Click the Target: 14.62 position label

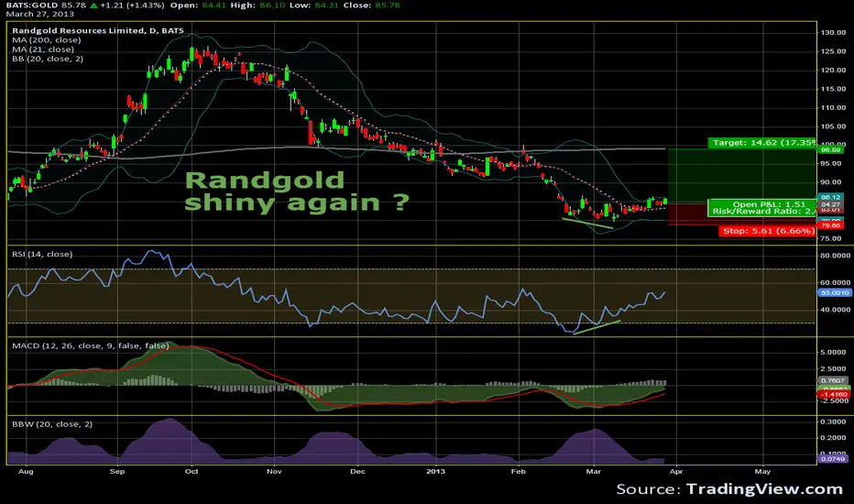pos(762,143)
